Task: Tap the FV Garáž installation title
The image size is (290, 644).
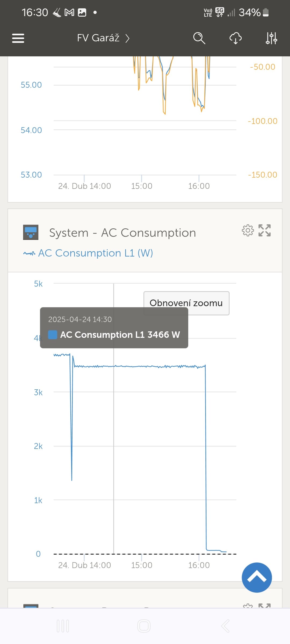Action: (98, 38)
